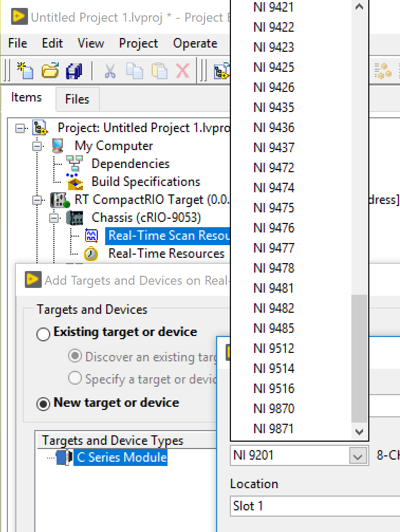
Task: Click the Slot 1 location field
Action: coord(315,506)
